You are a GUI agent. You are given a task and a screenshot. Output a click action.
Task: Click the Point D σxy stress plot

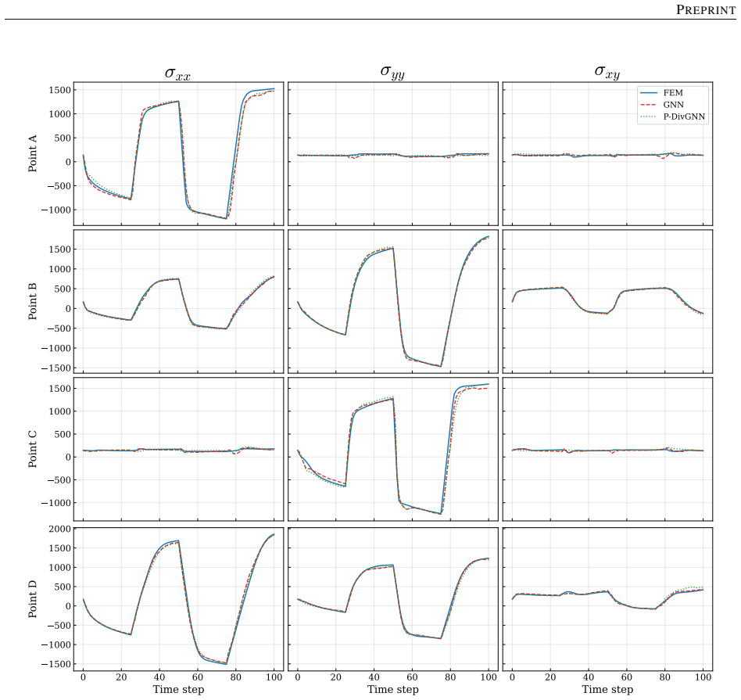(608, 599)
